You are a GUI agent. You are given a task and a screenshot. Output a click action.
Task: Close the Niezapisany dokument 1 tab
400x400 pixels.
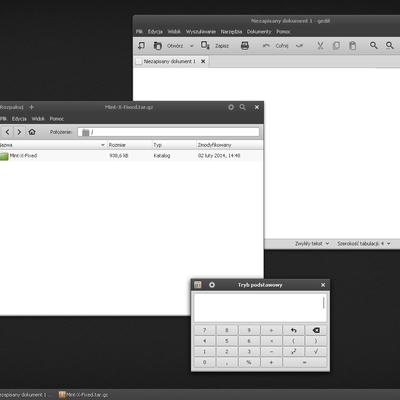pyautogui.click(x=203, y=61)
